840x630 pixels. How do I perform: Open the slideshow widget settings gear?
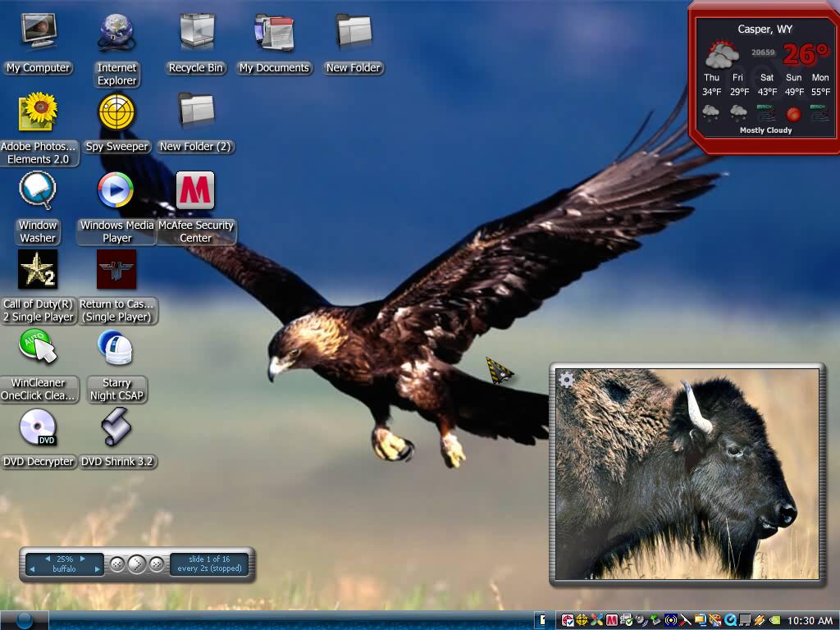[566, 380]
